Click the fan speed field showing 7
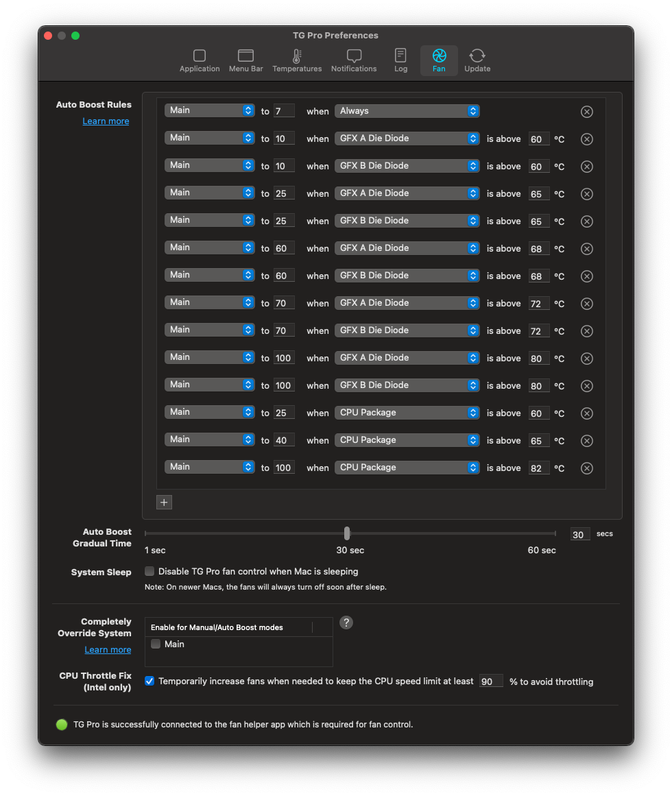Viewport: 672px width, 796px height. coord(285,111)
